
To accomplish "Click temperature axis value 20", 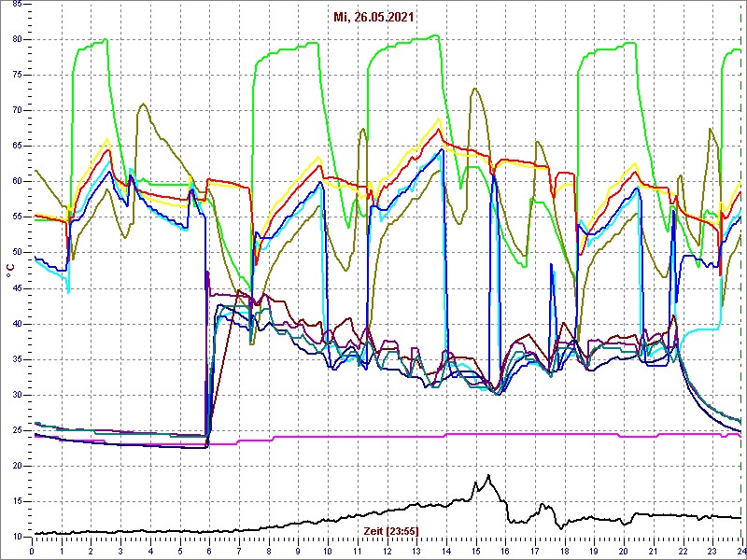I will (x=17, y=467).
